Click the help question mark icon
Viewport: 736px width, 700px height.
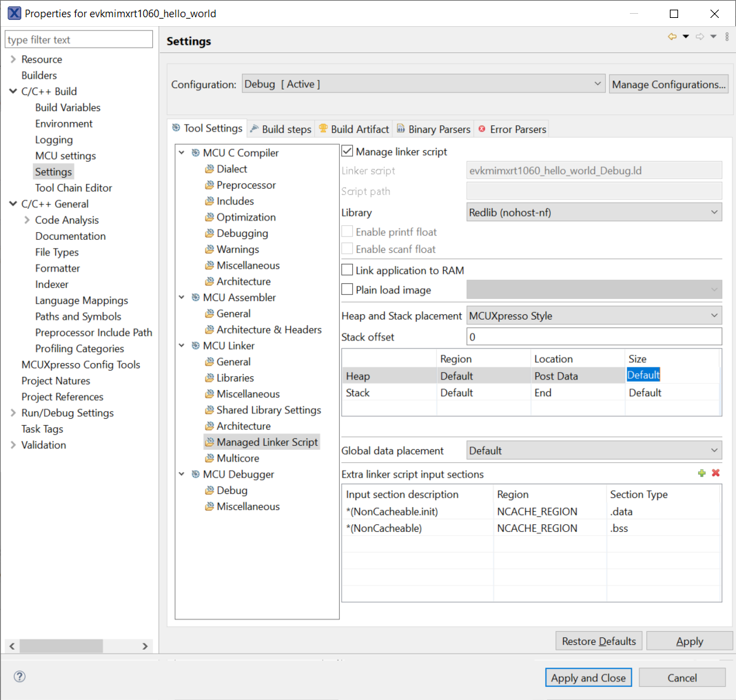20,677
